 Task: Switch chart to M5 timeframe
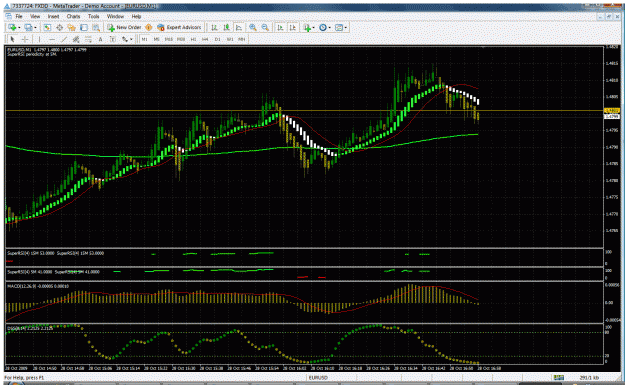pos(157,39)
